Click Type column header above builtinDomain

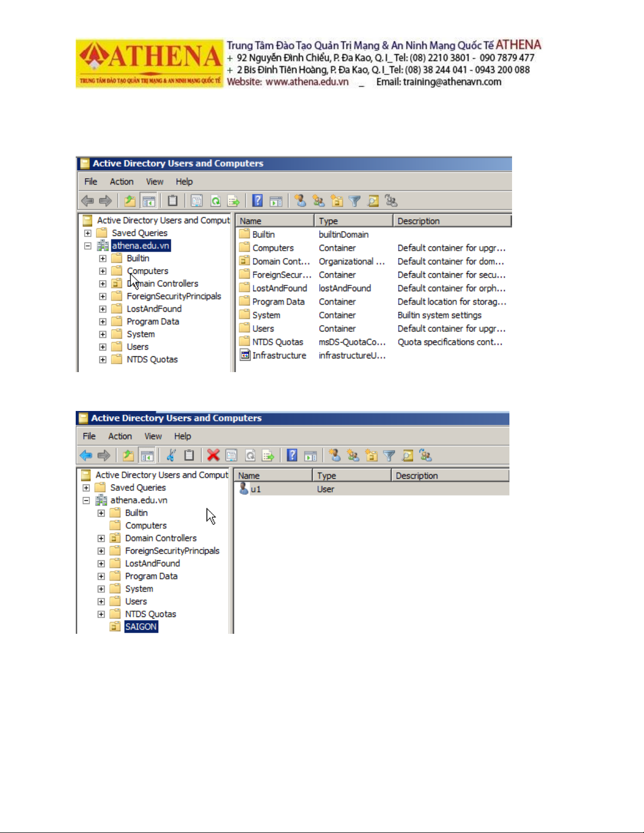[x=352, y=221]
